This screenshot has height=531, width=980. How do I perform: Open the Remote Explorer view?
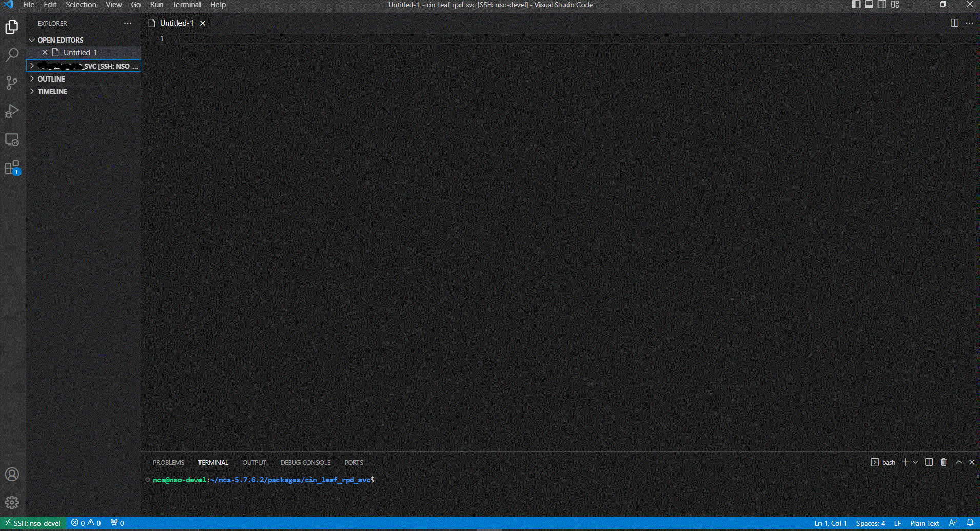(12, 140)
